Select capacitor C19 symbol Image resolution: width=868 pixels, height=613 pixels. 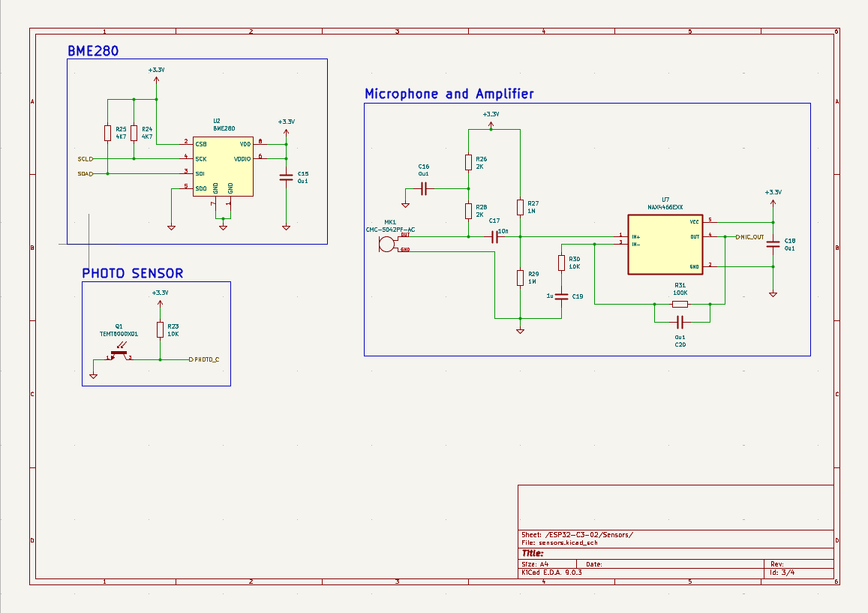[561, 296]
